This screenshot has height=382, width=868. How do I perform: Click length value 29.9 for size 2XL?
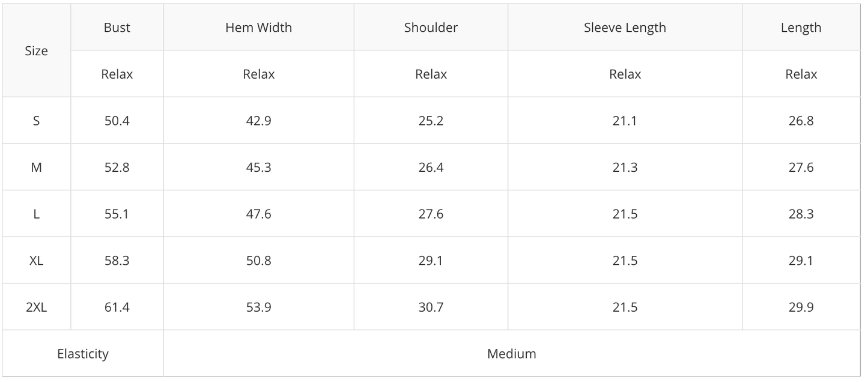[801, 308]
